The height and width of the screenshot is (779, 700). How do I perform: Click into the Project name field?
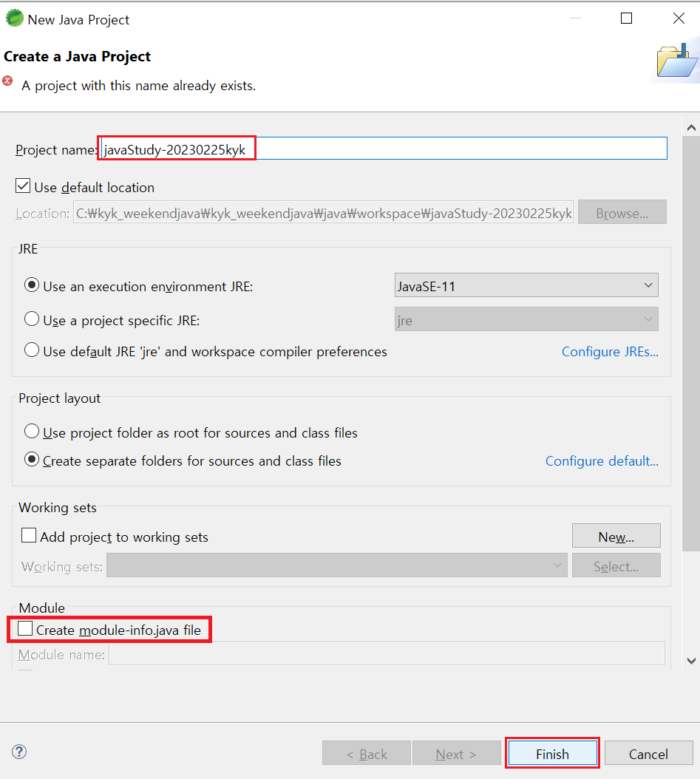click(x=383, y=149)
